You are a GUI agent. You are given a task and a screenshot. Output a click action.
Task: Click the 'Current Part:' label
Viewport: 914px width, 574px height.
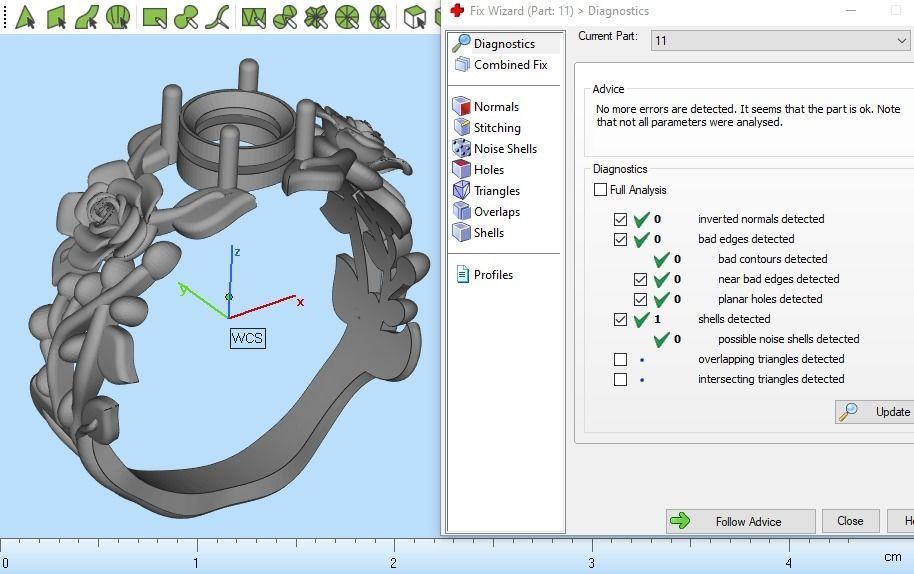[x=607, y=36]
